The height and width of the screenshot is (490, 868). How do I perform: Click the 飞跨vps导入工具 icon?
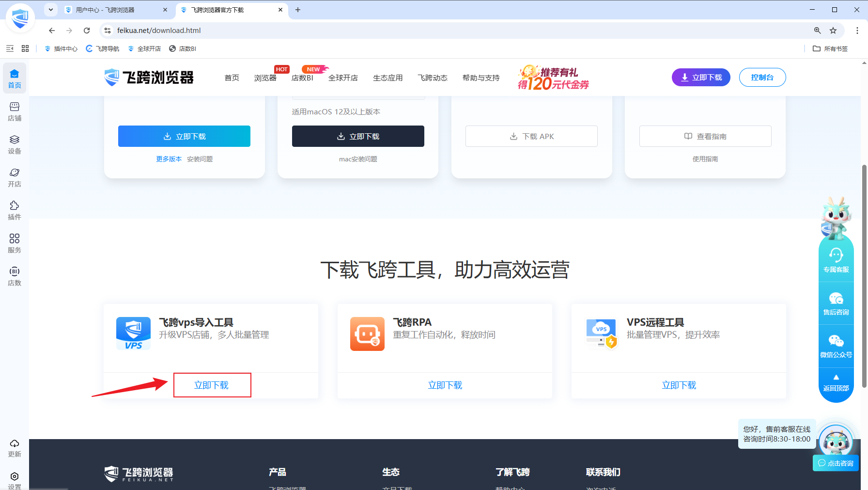pos(133,333)
